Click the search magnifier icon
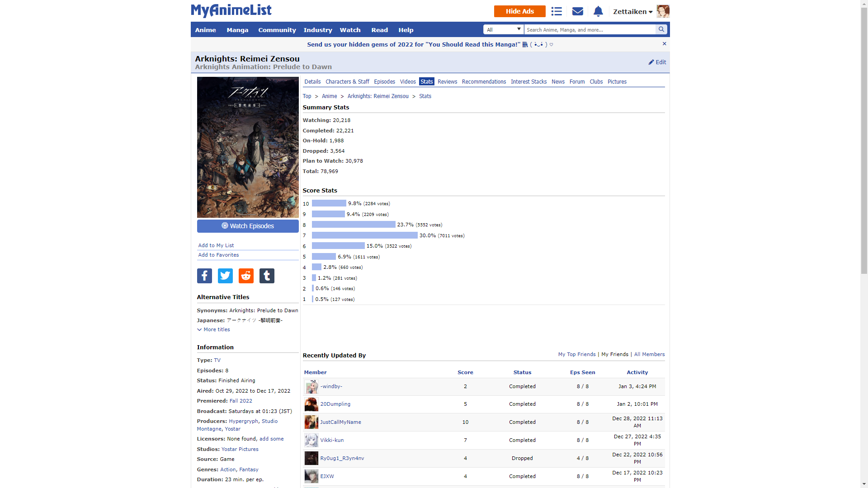The width and height of the screenshot is (868, 488). point(661,29)
